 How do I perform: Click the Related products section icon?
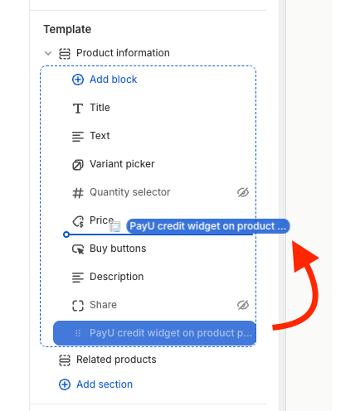pyautogui.click(x=65, y=360)
